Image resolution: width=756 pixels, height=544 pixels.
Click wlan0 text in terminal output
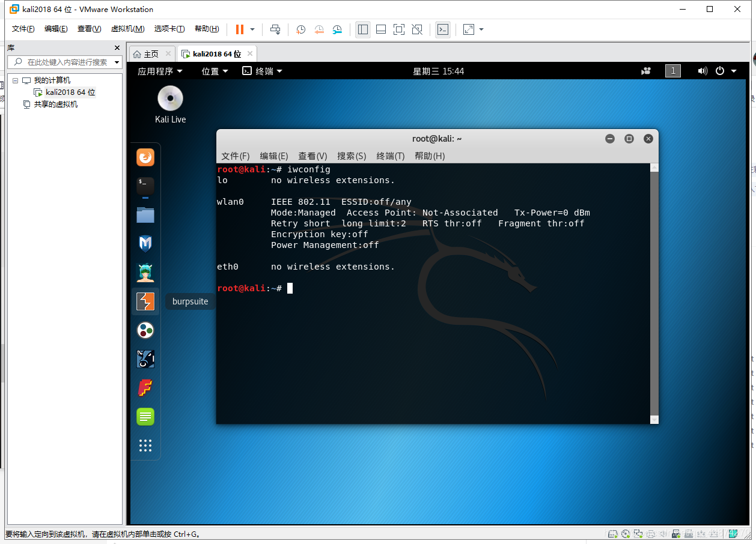coord(230,202)
